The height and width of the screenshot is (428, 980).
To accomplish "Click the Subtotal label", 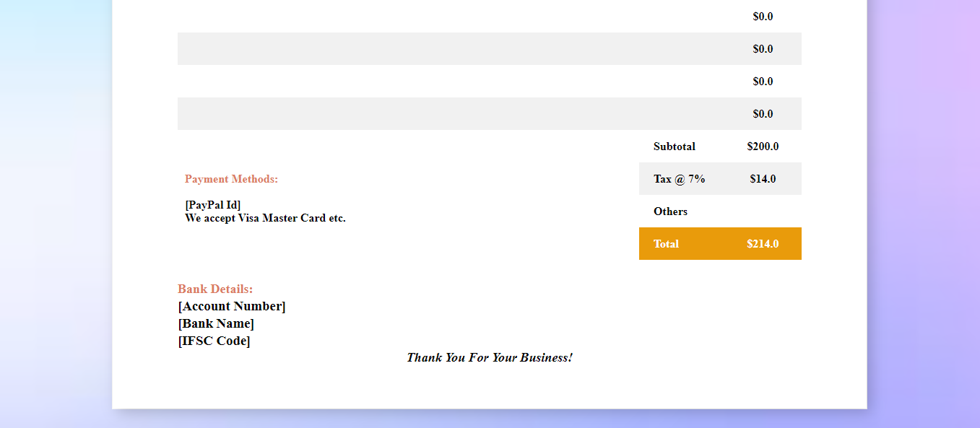I will click(x=674, y=146).
